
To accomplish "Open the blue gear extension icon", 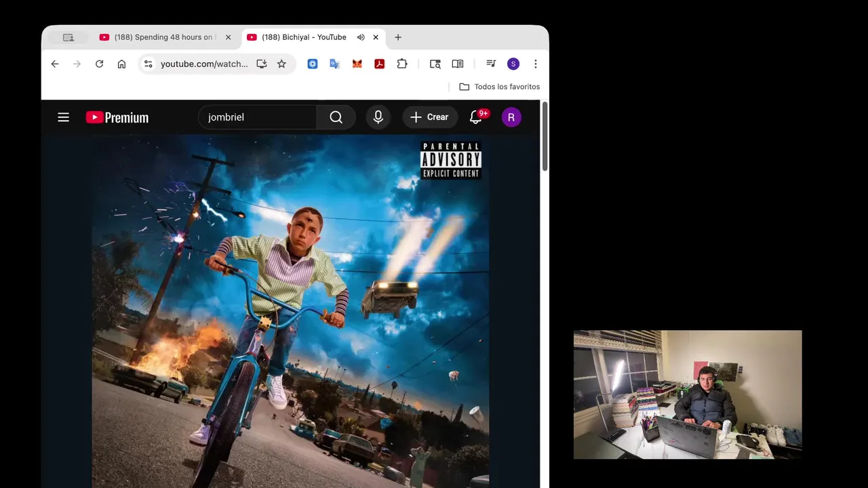I will pyautogui.click(x=313, y=64).
